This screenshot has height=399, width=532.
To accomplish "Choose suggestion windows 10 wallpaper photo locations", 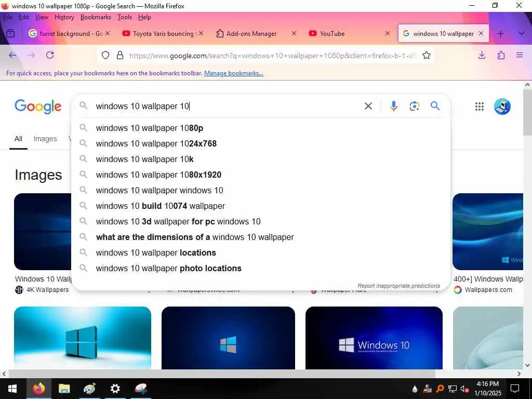I will point(261,269).
